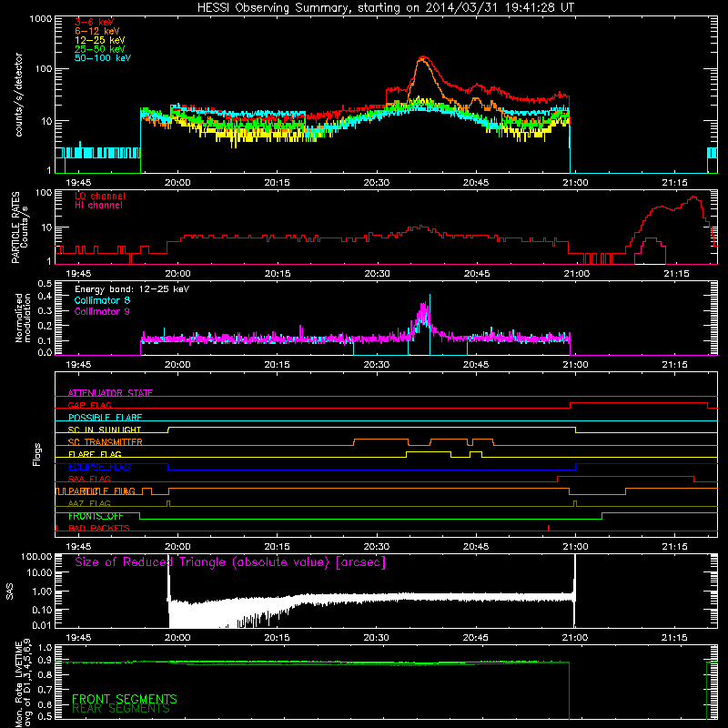Click the "SC_IN_SUNLIGHT" flag label

click(x=105, y=430)
